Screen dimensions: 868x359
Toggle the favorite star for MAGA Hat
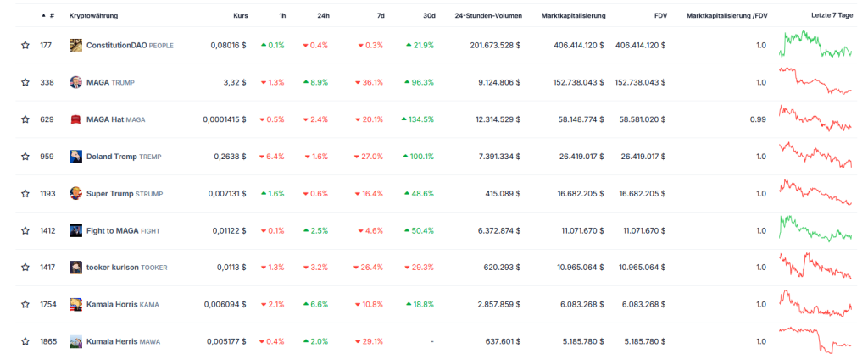25,119
